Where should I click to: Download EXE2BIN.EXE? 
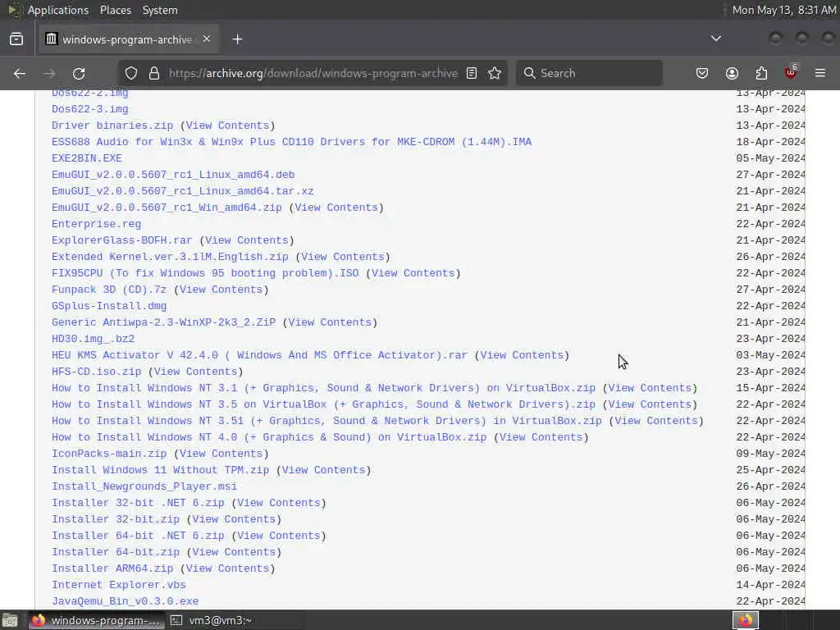87,158
